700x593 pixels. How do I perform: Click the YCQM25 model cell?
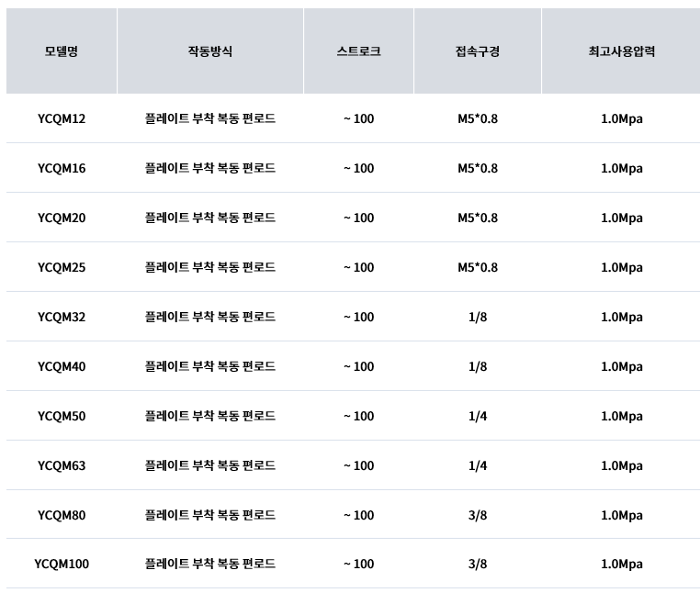pyautogui.click(x=62, y=267)
